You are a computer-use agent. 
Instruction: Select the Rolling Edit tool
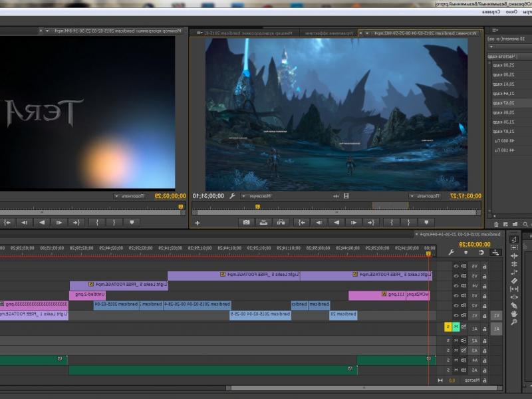[x=513, y=264]
